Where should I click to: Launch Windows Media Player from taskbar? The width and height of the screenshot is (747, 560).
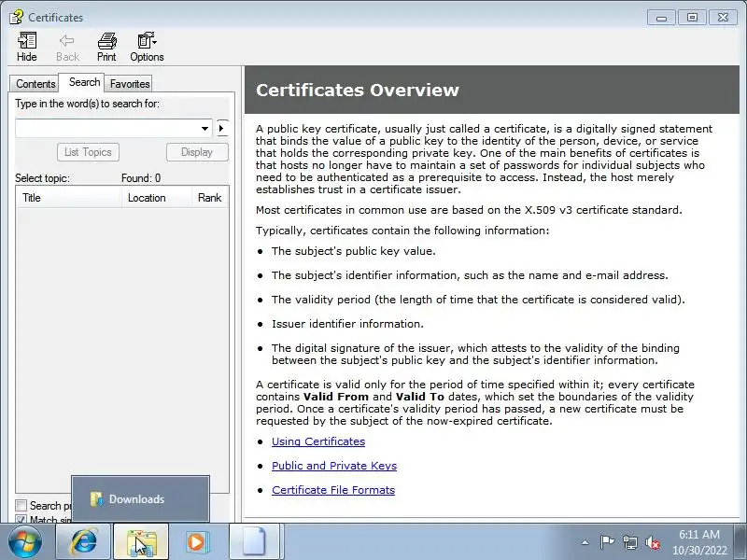[x=196, y=542]
